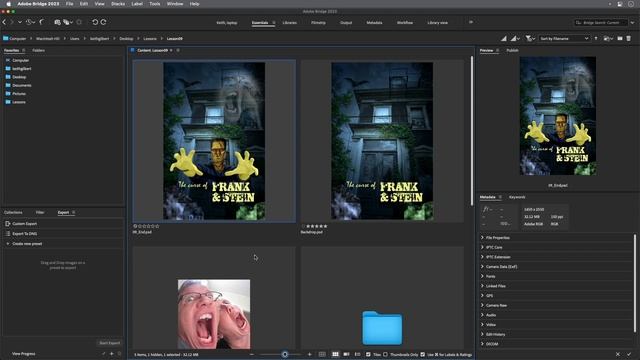
Task: Select the Backdrop.psd thumbnail
Action: 382,141
